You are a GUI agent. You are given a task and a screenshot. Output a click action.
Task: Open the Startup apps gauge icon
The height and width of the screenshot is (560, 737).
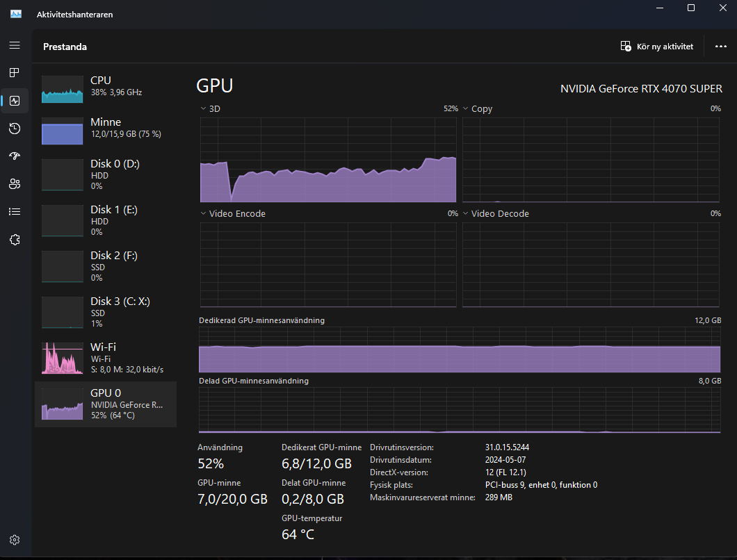point(15,156)
